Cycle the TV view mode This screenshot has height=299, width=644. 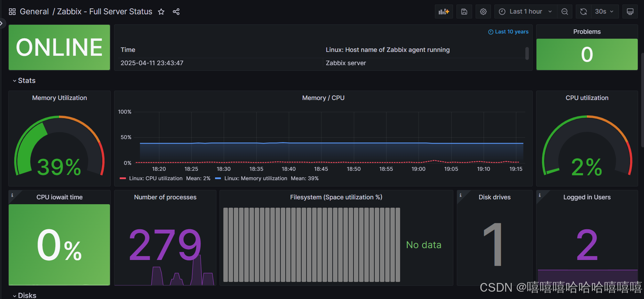click(x=630, y=11)
